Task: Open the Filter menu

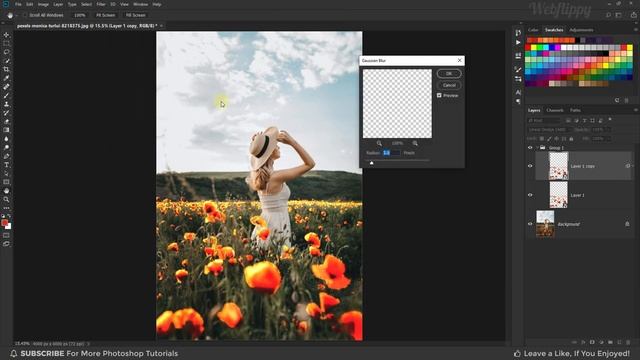Action: coord(101,4)
